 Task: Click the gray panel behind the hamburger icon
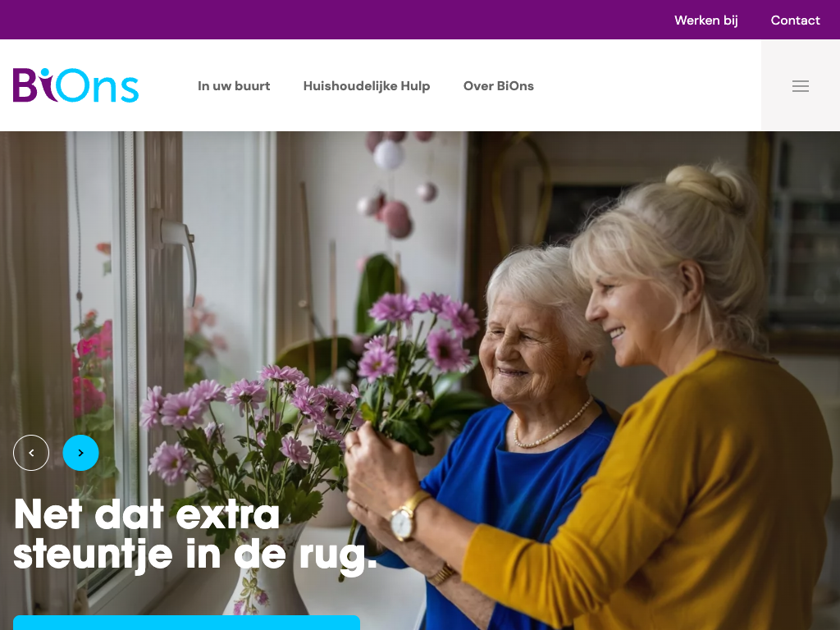[x=801, y=85]
